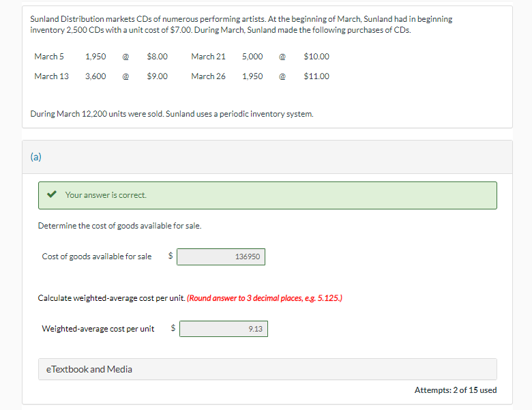Screen dimensions: 532x410
Task: Click the red rounding instruction text
Action: point(265,298)
